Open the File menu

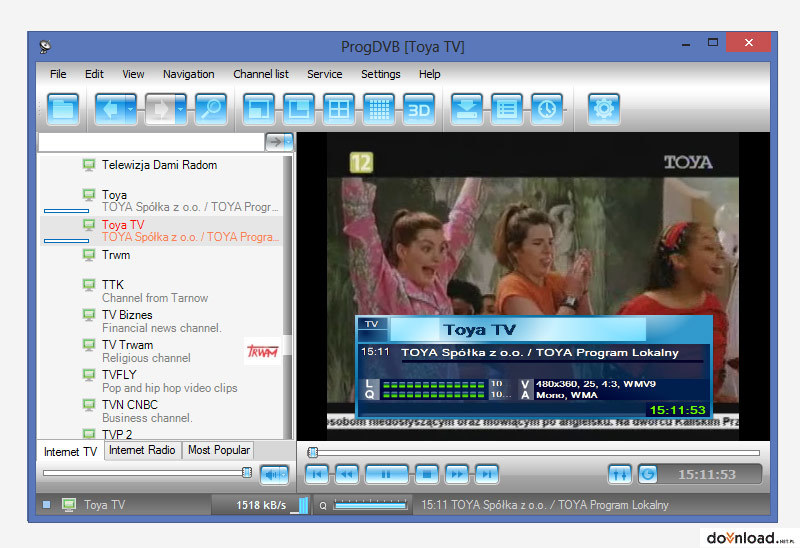pyautogui.click(x=58, y=74)
